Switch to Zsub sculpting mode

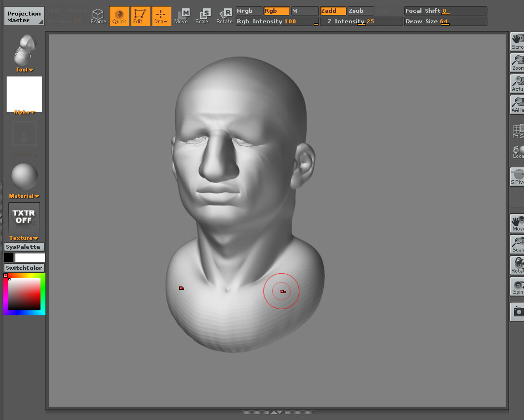pos(360,11)
